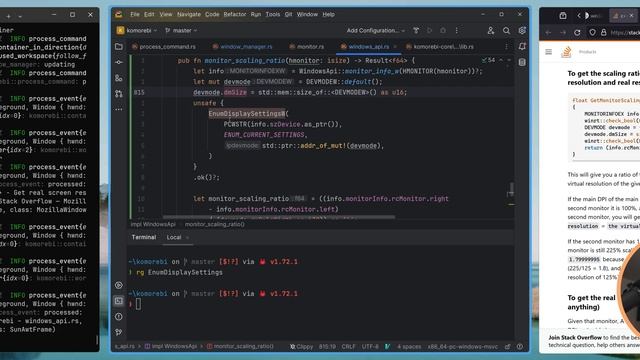This screenshot has width=640, height=360.
Task: Open the run toolbar more actions menu
Action: (457, 31)
